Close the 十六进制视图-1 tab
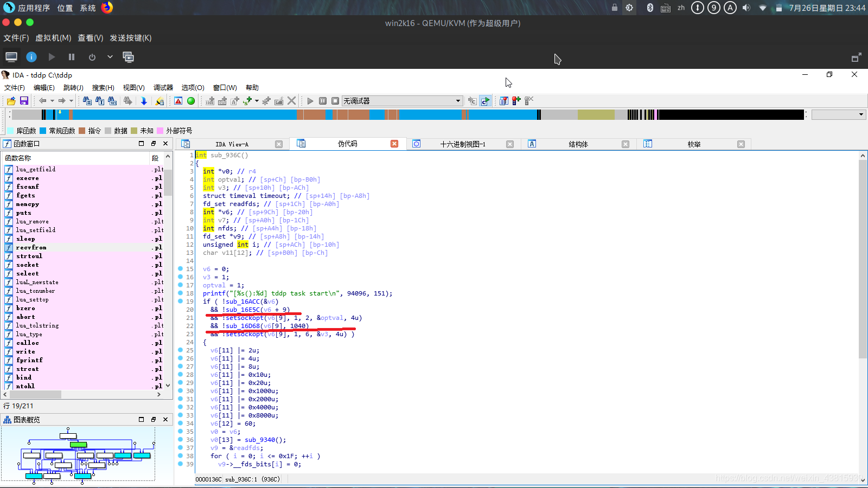868x488 pixels. click(510, 144)
